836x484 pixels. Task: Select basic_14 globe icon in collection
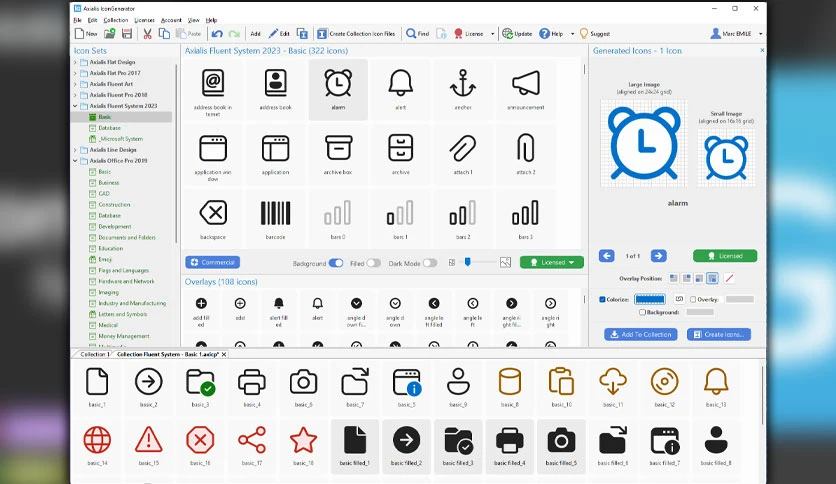click(97, 446)
